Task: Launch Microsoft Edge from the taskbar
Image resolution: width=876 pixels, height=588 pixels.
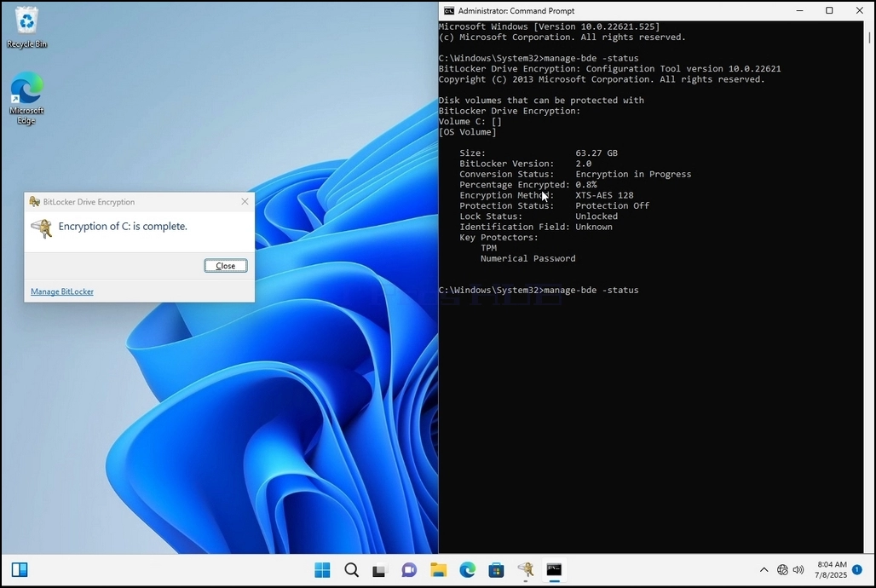Action: [x=468, y=569]
